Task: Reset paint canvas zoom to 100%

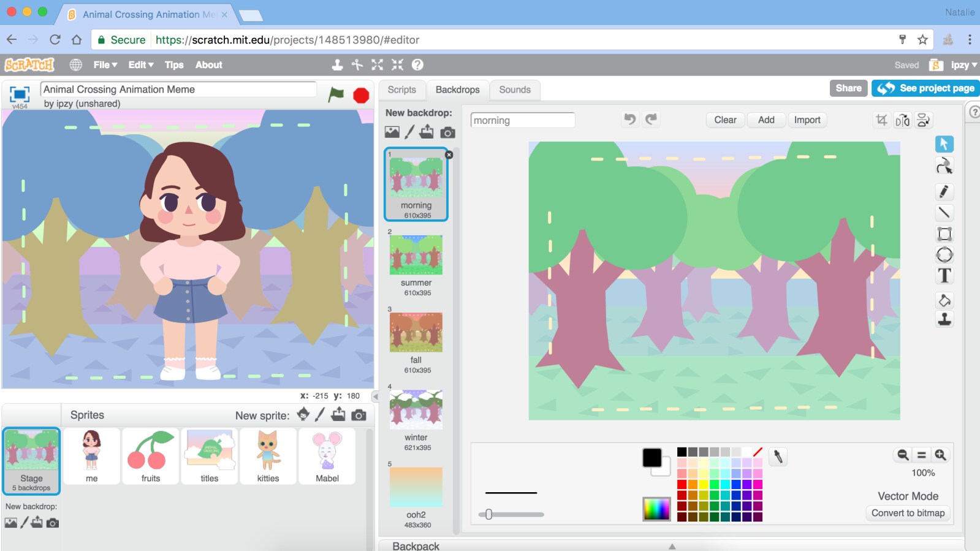Action: [x=921, y=455]
